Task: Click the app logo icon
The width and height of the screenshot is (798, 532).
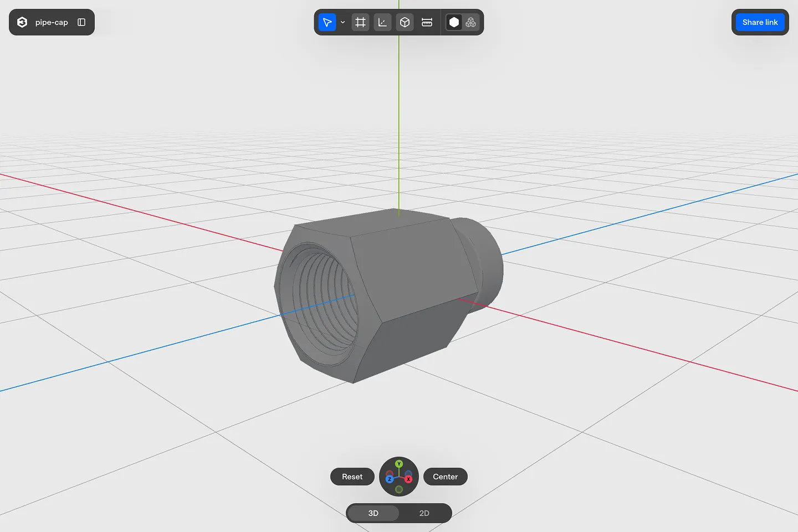Action: coord(22,22)
